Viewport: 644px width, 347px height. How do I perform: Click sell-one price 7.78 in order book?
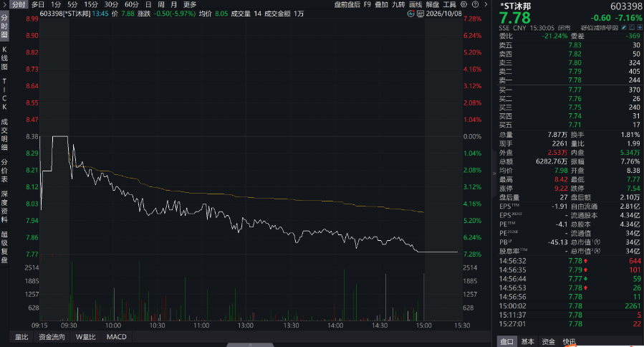575,80
